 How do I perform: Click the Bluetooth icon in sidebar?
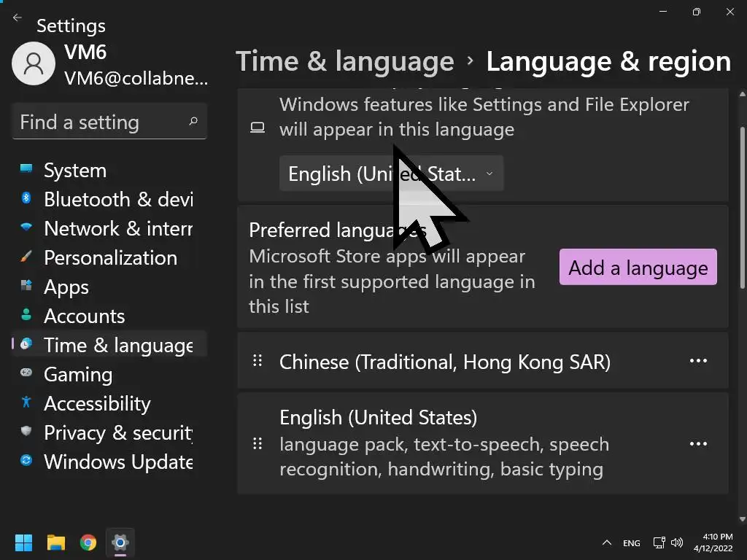click(26, 199)
